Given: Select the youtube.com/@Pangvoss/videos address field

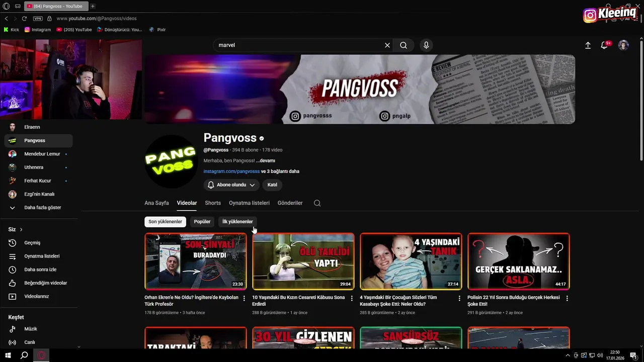Looking at the screenshot, I should coord(97,19).
